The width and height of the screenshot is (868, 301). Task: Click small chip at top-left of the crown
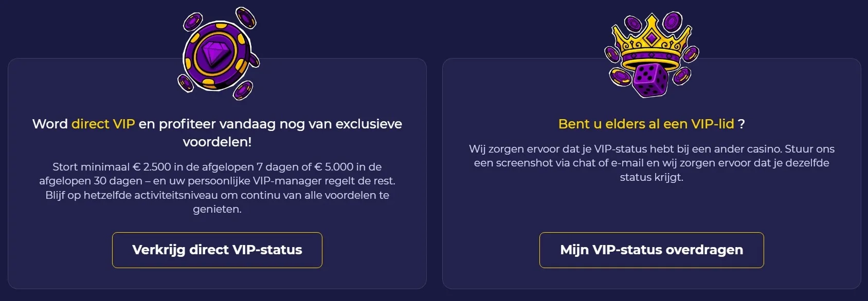click(633, 24)
